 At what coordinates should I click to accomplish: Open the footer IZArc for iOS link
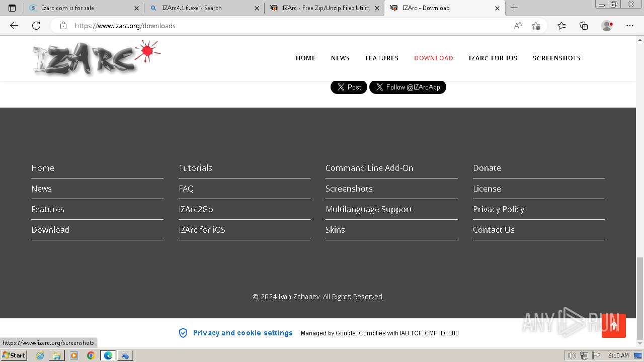(202, 230)
